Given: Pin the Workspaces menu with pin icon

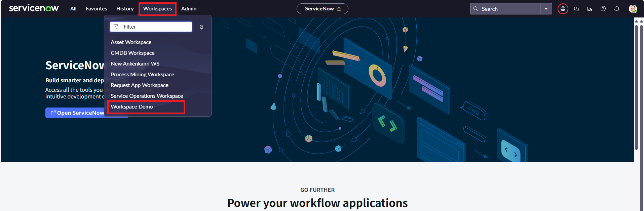Looking at the screenshot, I should coord(202,27).
